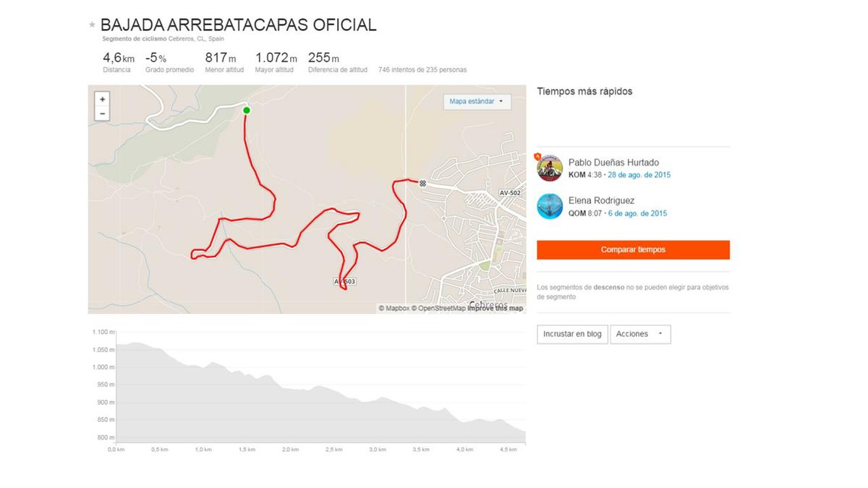Open the Mapbox attribution link
868x488 pixels.
397,308
